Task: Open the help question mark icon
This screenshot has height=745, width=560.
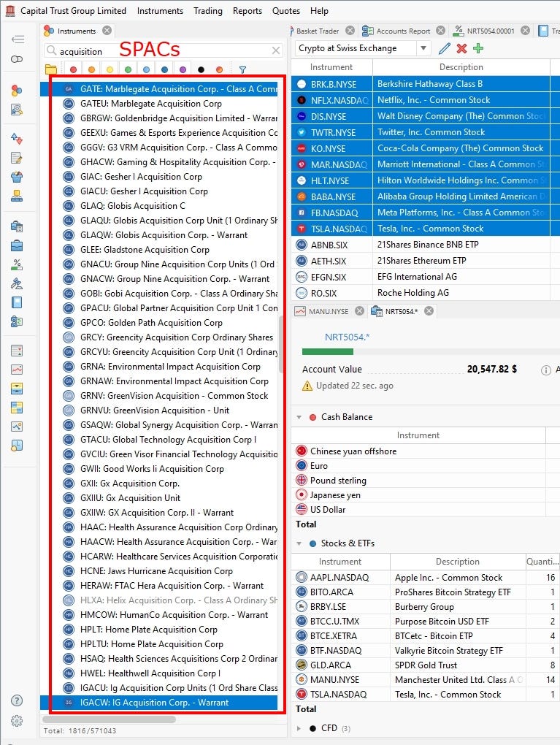Action: coord(17,700)
